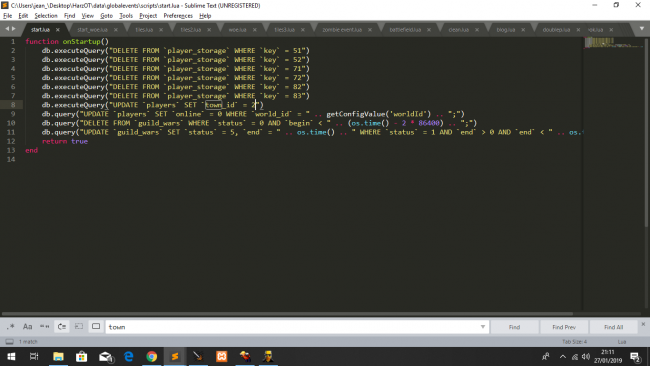The width and height of the screenshot is (650, 366).
Task: Switch to the battlefield.lua tab
Action: 405,30
